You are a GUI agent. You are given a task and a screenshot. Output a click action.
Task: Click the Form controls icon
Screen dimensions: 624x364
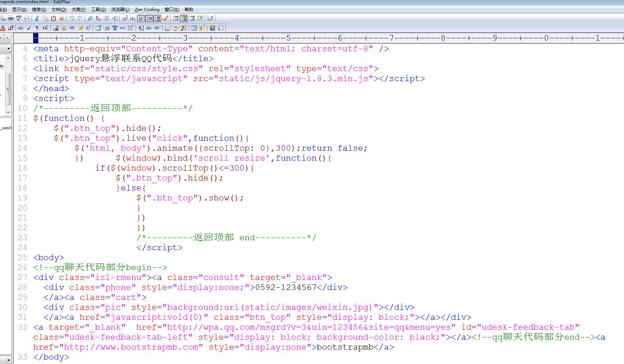tap(202, 28)
